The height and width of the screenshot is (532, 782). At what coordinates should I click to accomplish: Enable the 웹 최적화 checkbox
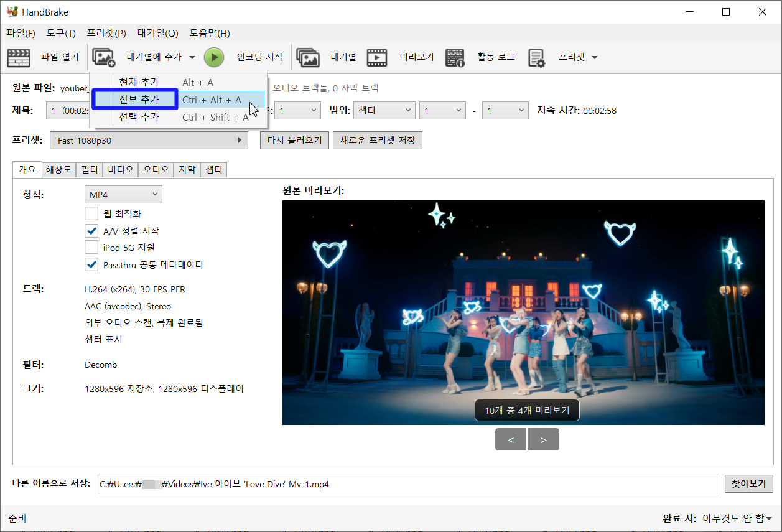[x=91, y=213]
